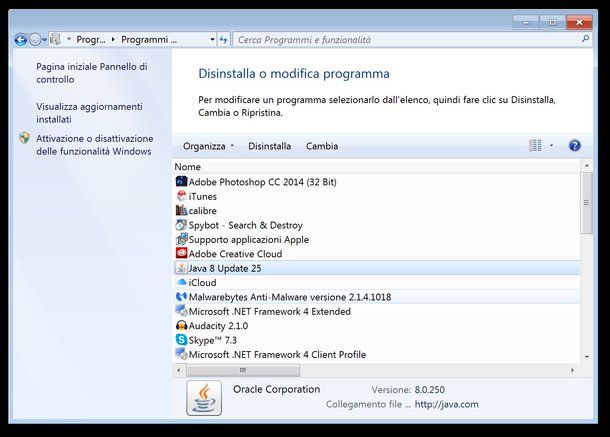Click version value 8.0.250

pyautogui.click(x=429, y=390)
